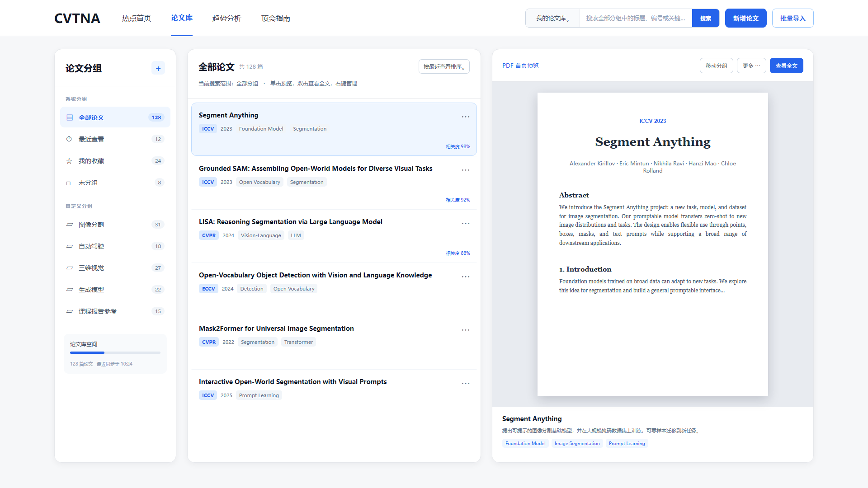
Task: Click the 新增论文 button
Action: click(x=746, y=18)
